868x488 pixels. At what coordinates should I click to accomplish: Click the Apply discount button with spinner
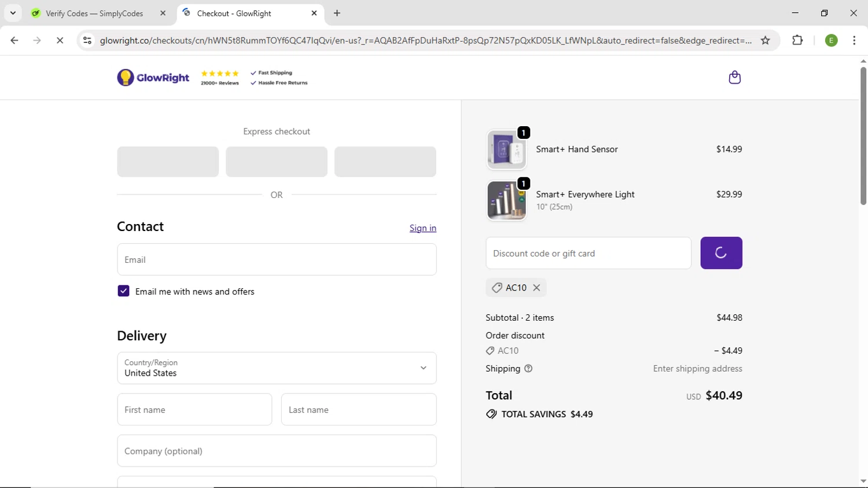[721, 253]
